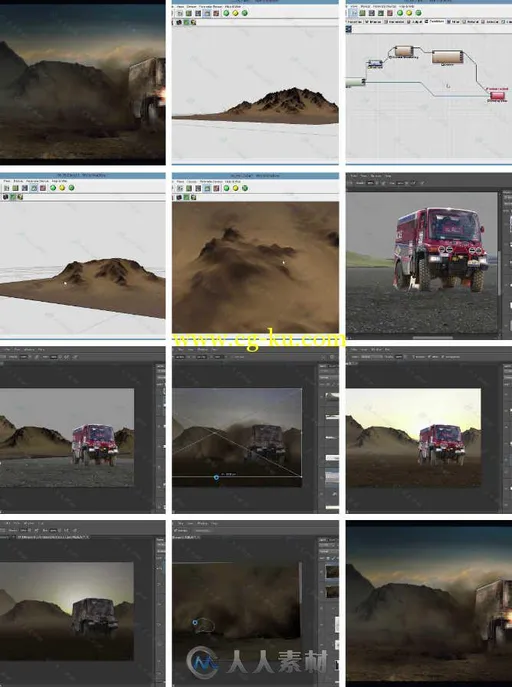Click yellow circle button in World Machine graph window
The image size is (512, 687).
409,13
